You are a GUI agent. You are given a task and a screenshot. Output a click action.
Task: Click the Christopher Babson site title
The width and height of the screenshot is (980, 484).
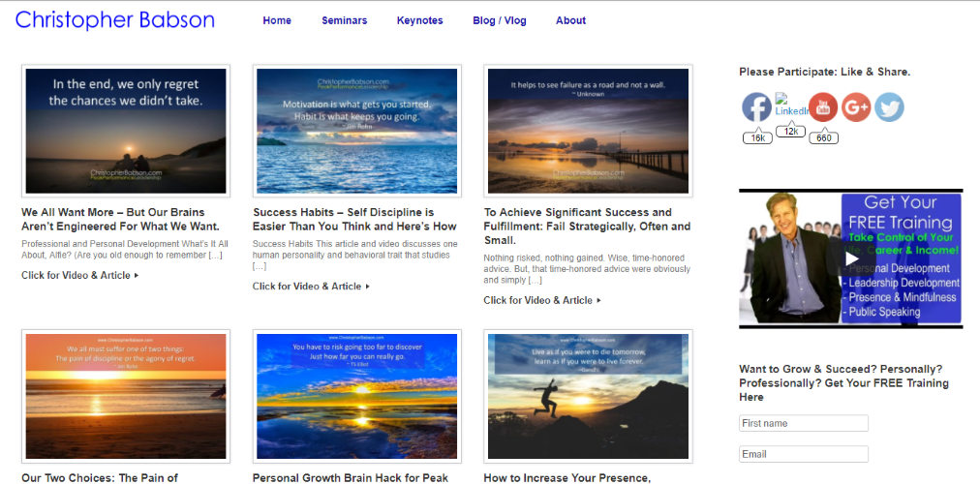[x=115, y=20]
